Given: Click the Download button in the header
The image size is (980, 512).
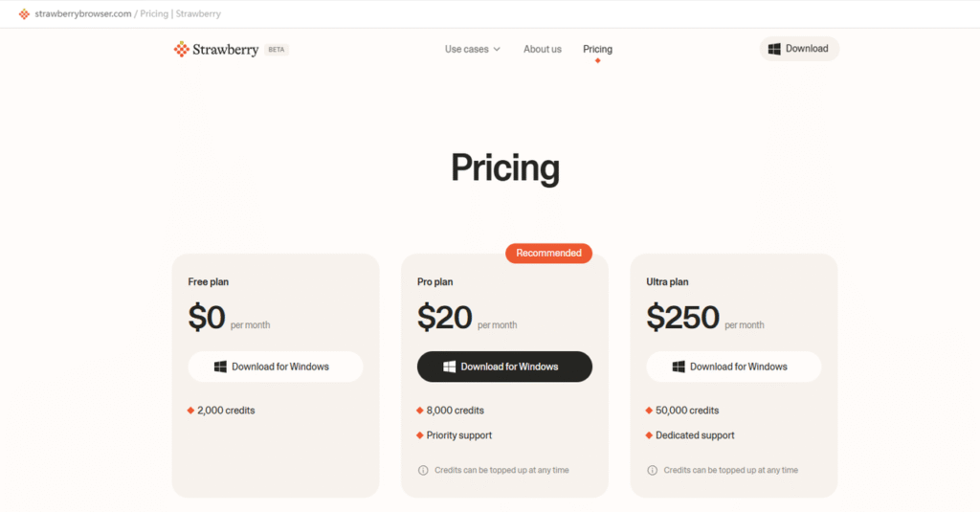Looking at the screenshot, I should 799,49.
